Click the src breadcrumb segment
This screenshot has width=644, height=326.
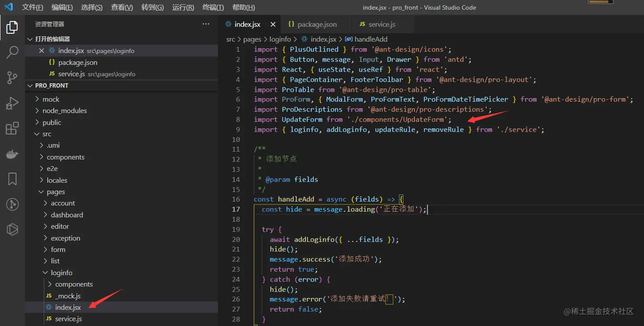point(231,39)
